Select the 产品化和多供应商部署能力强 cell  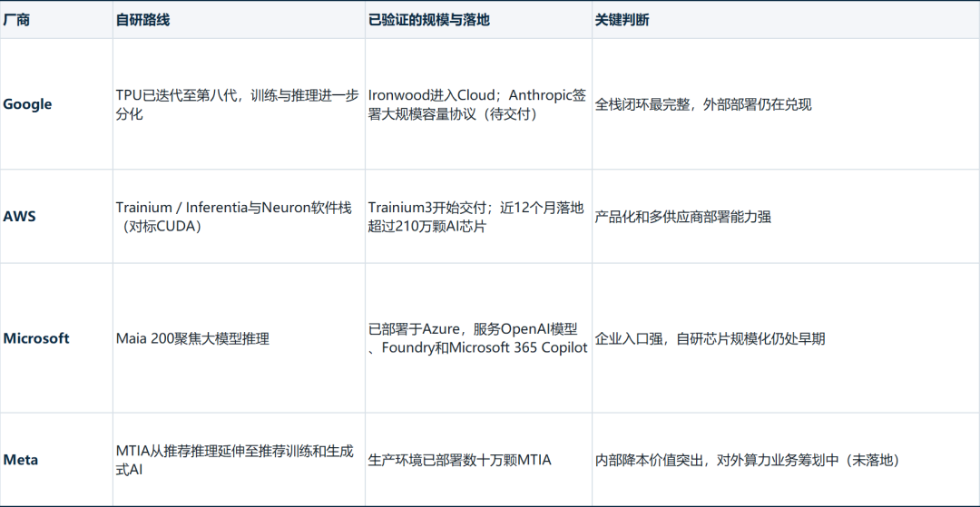pos(786,217)
